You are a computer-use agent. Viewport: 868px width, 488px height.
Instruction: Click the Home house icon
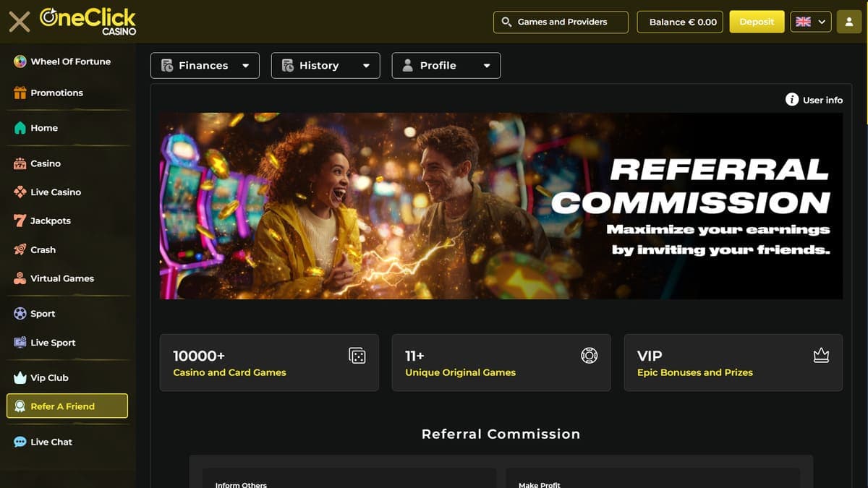pos(20,128)
